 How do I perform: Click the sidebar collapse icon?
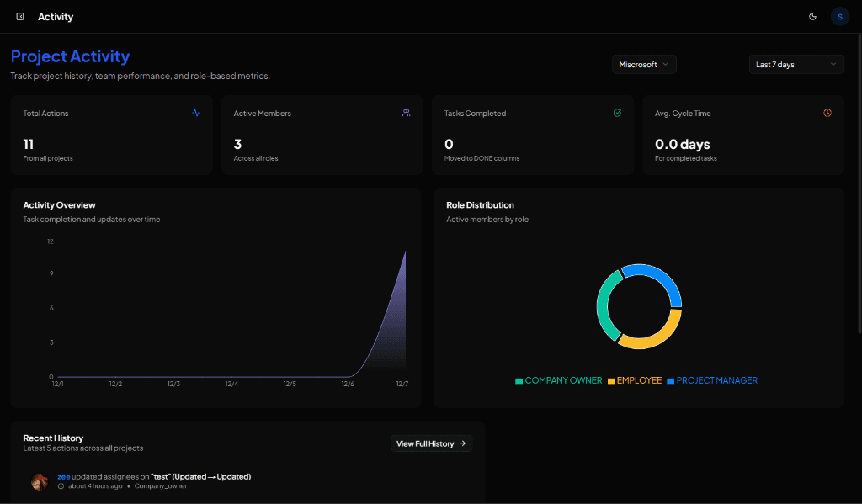pyautogui.click(x=19, y=16)
